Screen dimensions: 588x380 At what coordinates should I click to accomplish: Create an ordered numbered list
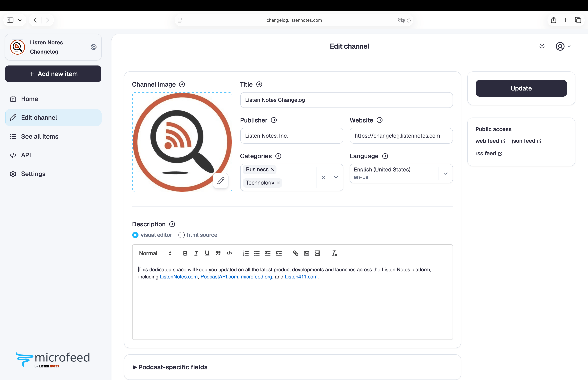coord(246,253)
